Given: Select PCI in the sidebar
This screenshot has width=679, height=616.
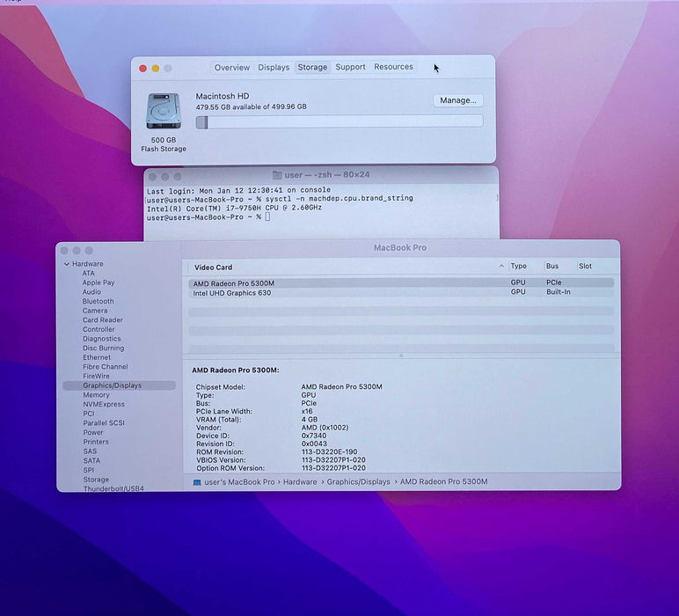Looking at the screenshot, I should tap(88, 414).
